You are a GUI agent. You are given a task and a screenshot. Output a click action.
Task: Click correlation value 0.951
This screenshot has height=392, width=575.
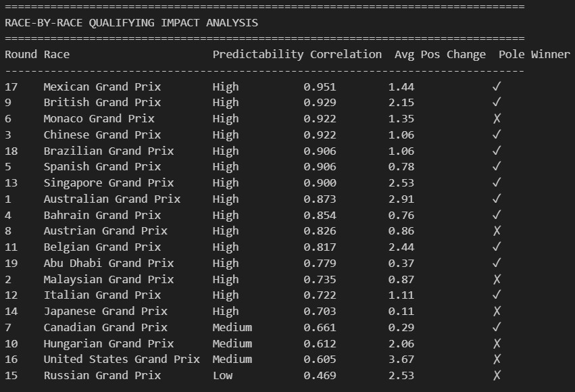click(x=320, y=87)
